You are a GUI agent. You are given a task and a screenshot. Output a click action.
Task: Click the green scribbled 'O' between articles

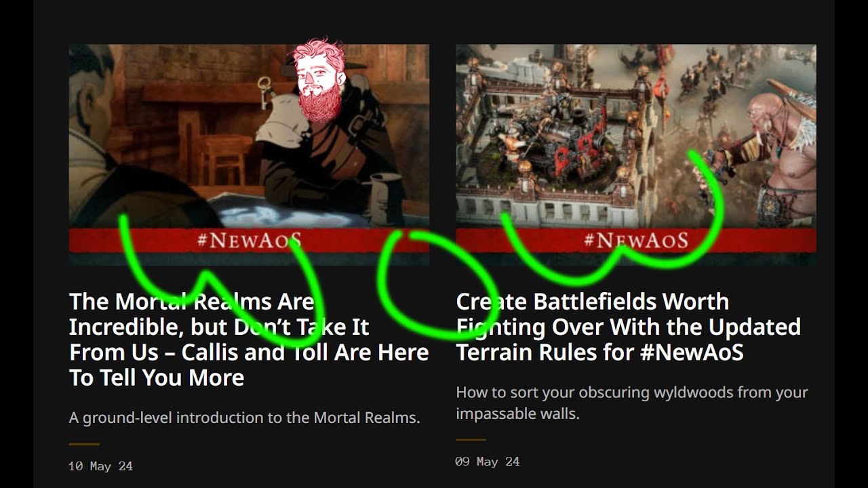pos(437,285)
